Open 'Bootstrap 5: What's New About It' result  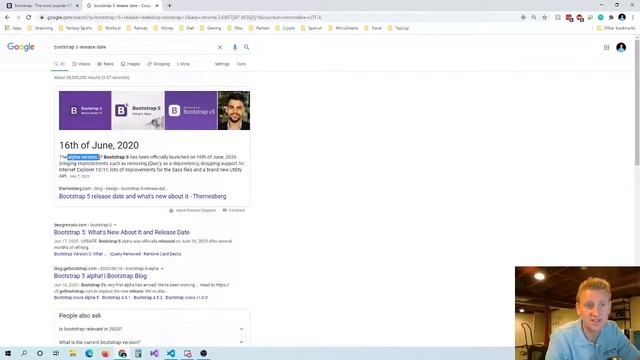122,232
